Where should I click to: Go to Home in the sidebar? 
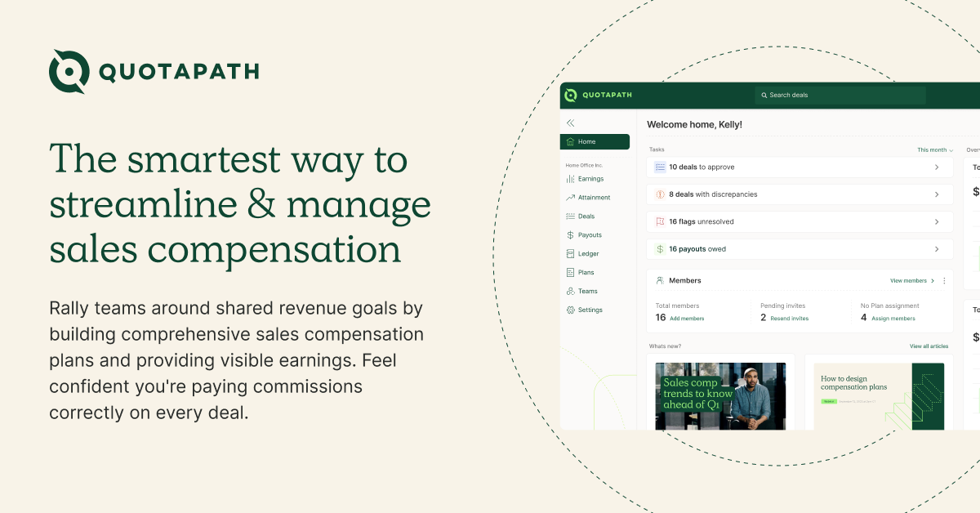click(595, 141)
